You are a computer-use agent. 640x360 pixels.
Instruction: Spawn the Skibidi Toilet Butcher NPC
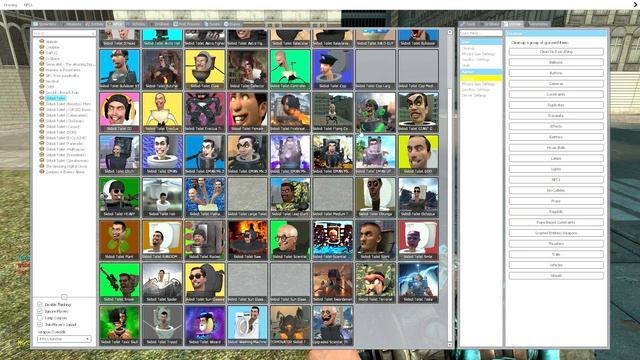pos(162,69)
